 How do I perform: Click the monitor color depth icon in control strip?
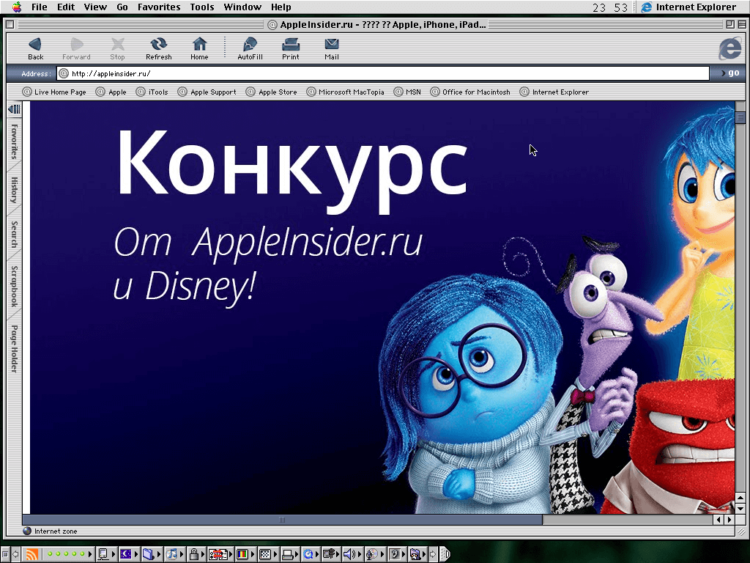(x=243, y=554)
